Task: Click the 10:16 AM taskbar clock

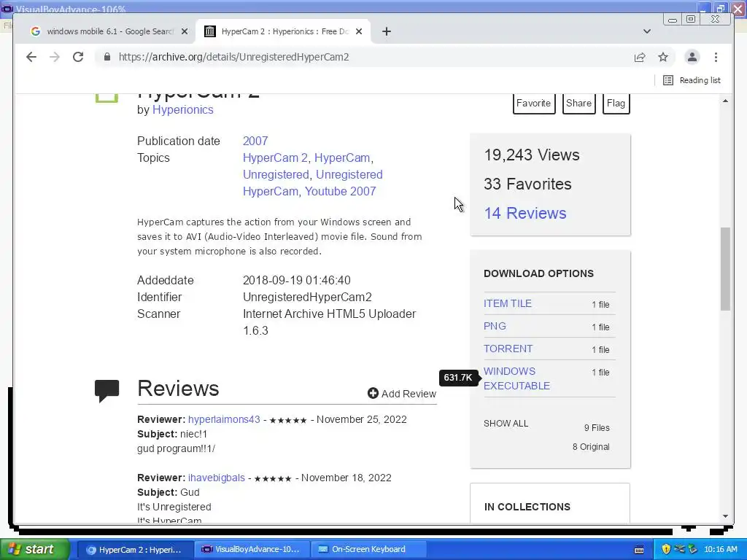Action: click(x=720, y=550)
